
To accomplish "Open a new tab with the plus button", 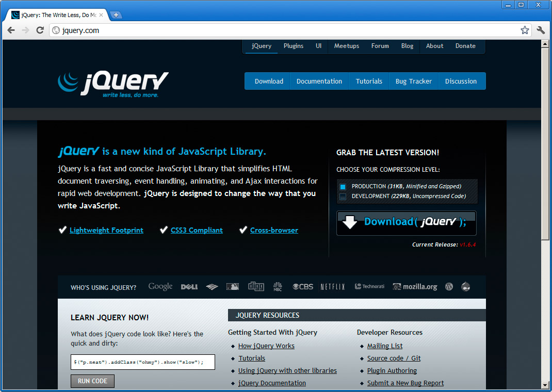I will [x=116, y=15].
